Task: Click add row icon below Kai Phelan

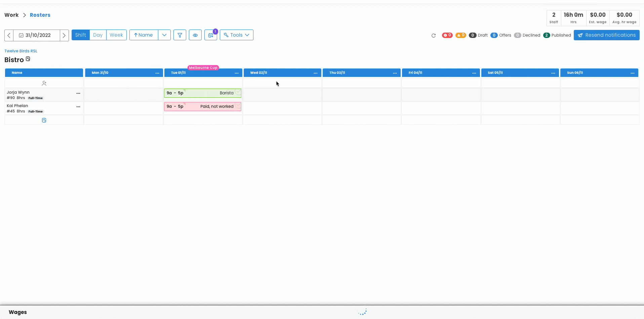Action: coord(44,120)
